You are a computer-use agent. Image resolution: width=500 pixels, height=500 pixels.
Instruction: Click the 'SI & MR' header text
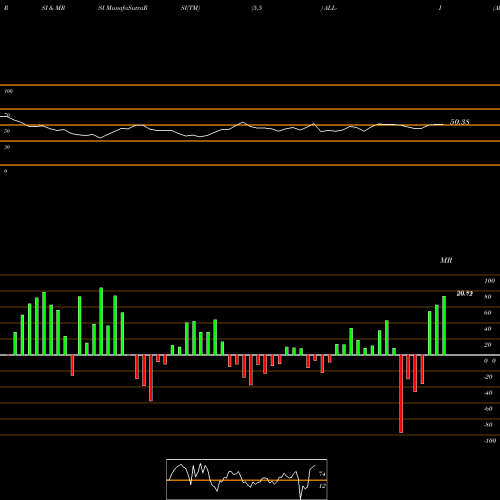(53, 8)
